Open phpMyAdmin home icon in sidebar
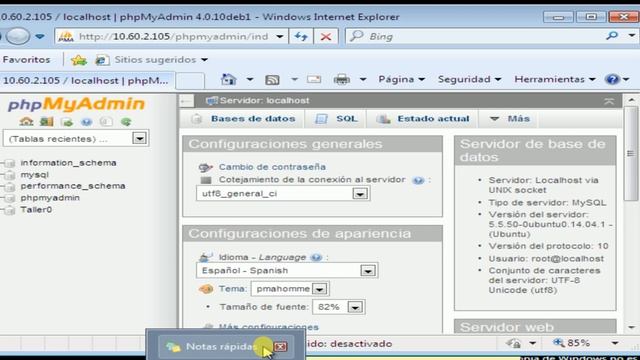Screen dimensions: 640x360 [x=26, y=122]
